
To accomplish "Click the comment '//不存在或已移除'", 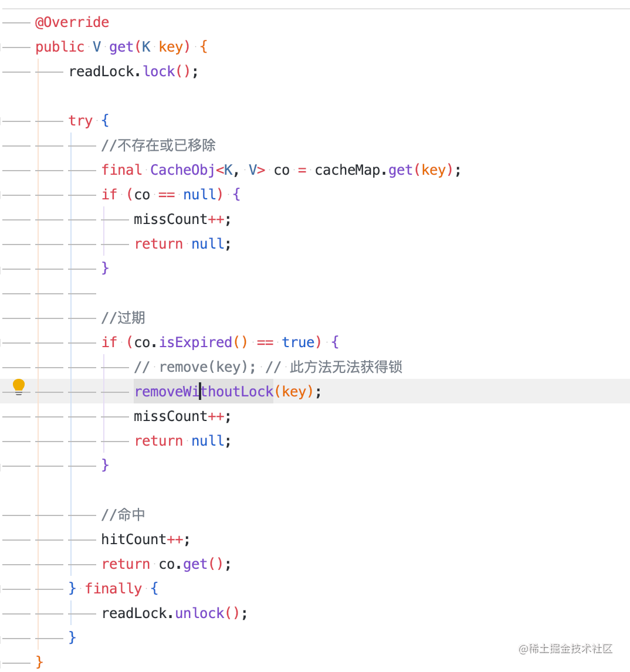I will (158, 145).
